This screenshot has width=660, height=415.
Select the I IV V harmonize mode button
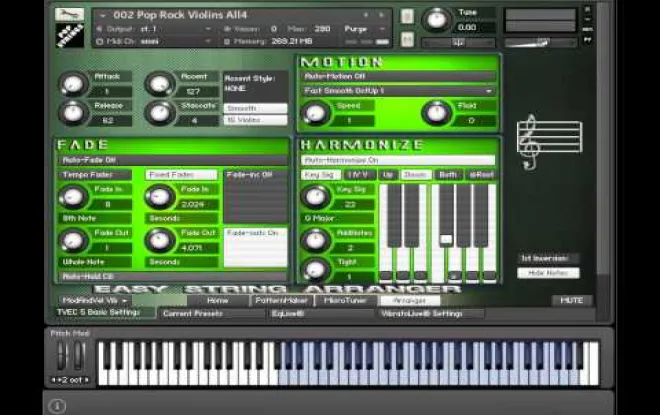(x=359, y=175)
